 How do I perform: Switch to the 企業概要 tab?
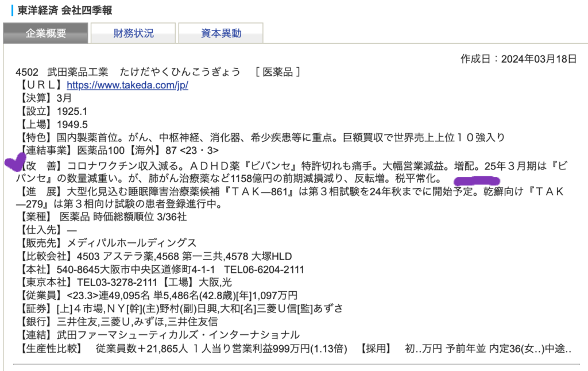(x=46, y=33)
